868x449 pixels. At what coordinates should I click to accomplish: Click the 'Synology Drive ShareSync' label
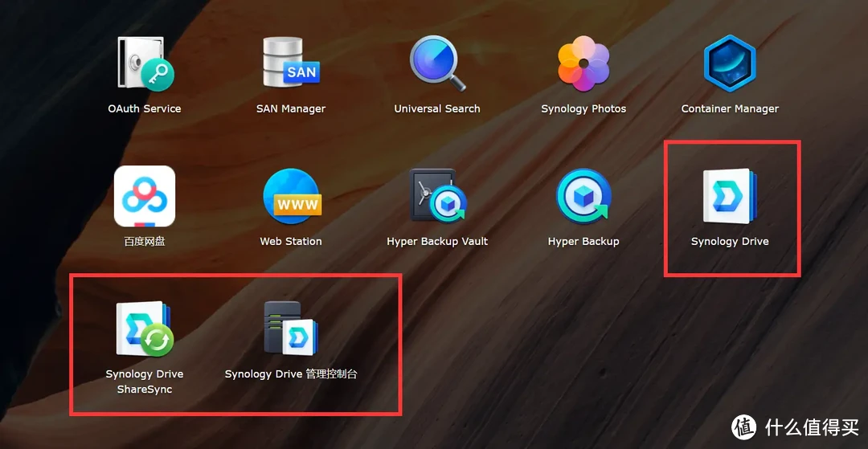click(145, 382)
